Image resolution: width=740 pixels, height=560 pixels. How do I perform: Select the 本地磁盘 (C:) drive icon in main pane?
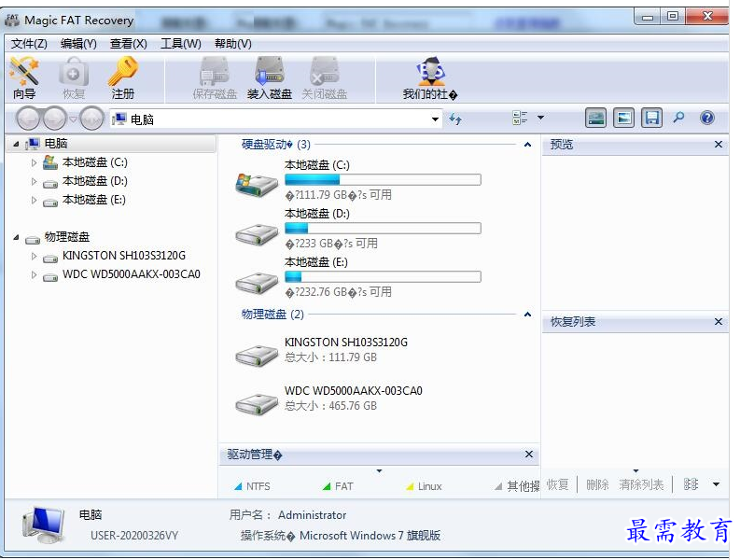[257, 185]
